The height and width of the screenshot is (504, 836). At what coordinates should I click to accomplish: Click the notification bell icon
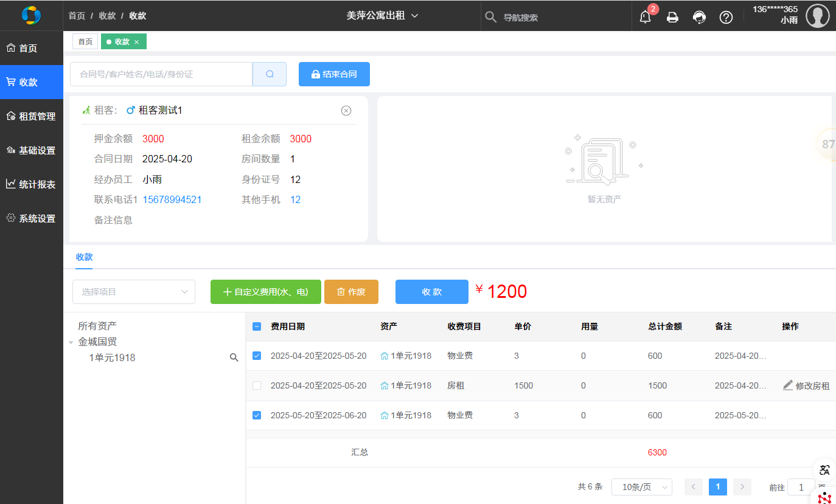point(645,17)
